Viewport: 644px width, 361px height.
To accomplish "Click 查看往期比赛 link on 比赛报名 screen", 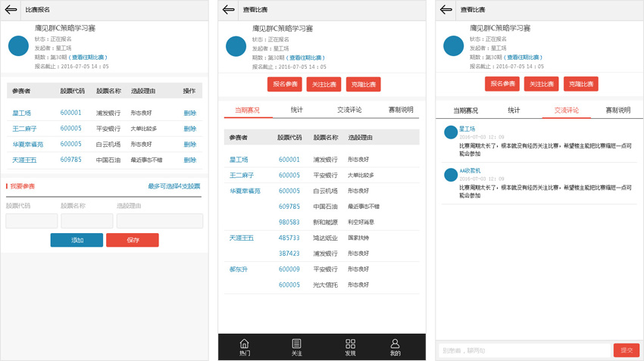I will 89,58.
